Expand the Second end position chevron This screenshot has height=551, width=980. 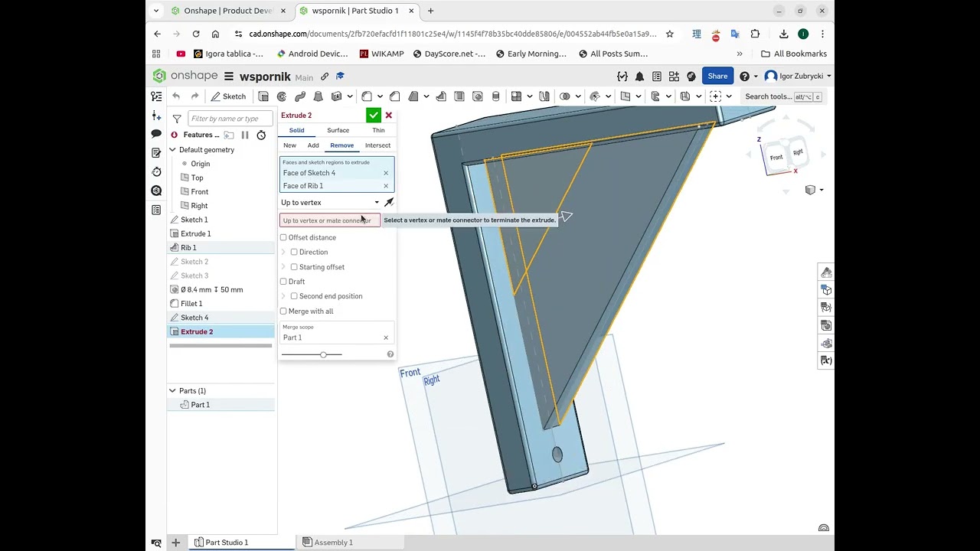coord(283,296)
